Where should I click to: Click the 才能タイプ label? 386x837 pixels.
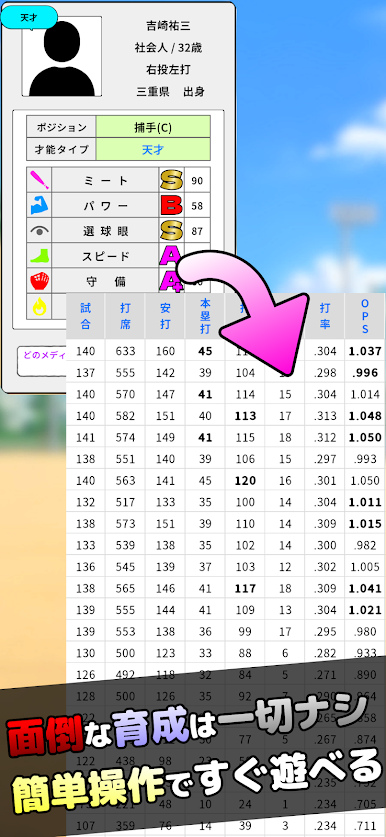pyautogui.click(x=61, y=149)
